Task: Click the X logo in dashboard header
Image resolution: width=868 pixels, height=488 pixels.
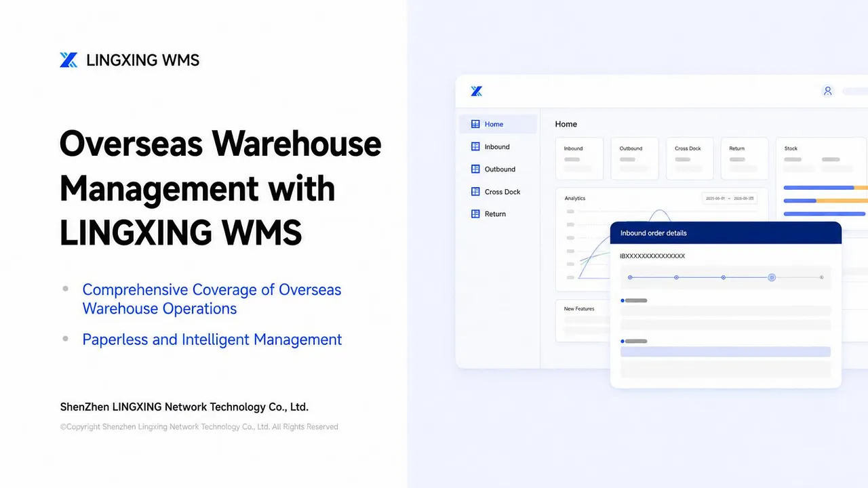Action: coord(477,91)
